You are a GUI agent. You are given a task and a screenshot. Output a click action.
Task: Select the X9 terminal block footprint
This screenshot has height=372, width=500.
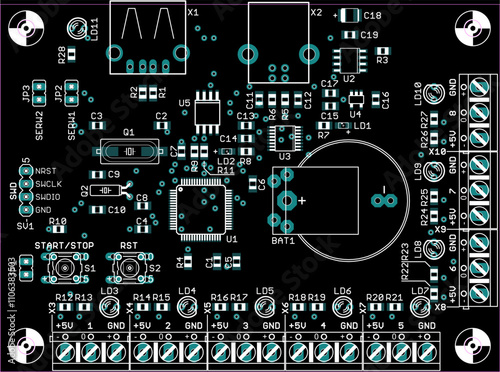[x=479, y=190]
